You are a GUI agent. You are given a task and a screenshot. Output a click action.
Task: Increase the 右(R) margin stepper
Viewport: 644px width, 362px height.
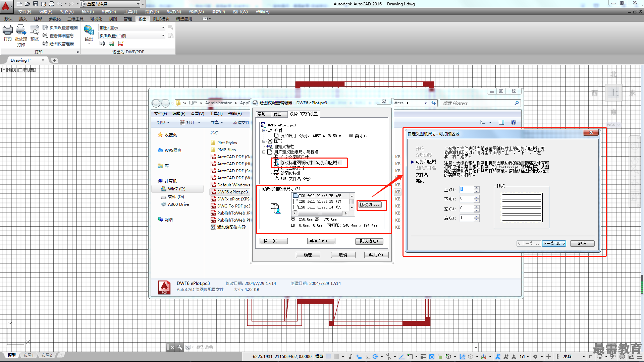click(477, 216)
